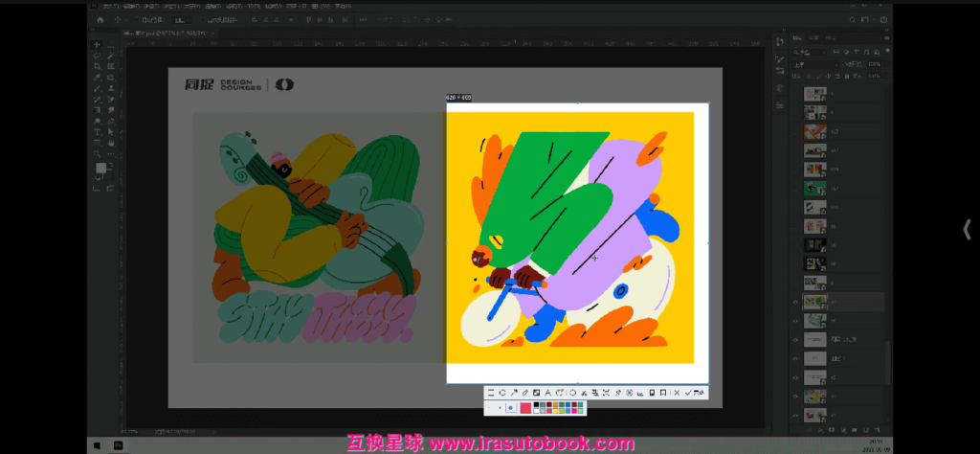Switch to the Channels tab in the panel
This screenshot has width=980, height=454.
[x=813, y=38]
